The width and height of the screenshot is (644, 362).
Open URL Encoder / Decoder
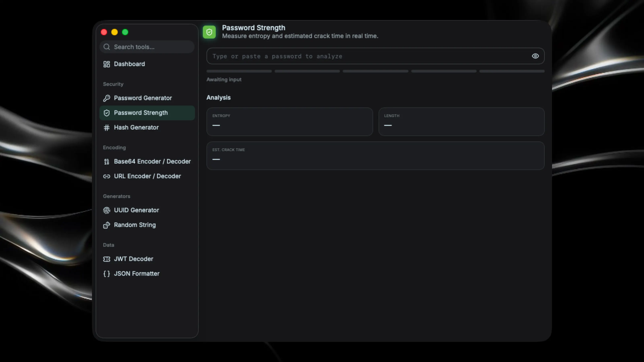pos(147,176)
